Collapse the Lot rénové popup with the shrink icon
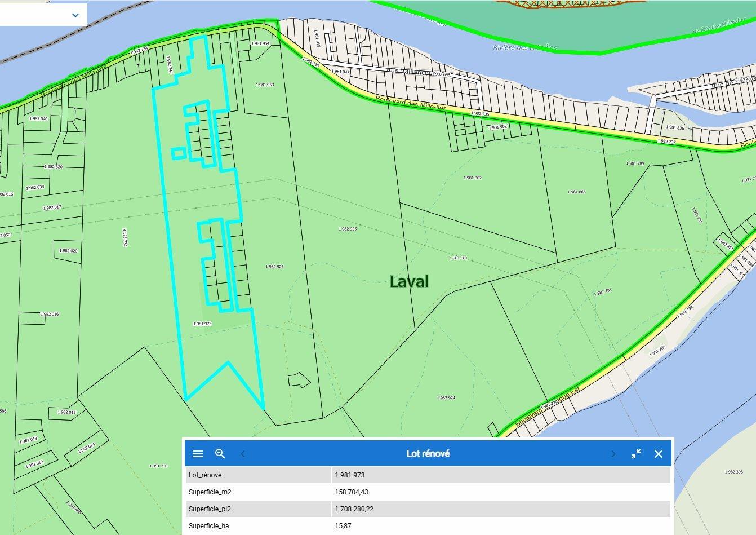The height and width of the screenshot is (535, 756). 637,453
